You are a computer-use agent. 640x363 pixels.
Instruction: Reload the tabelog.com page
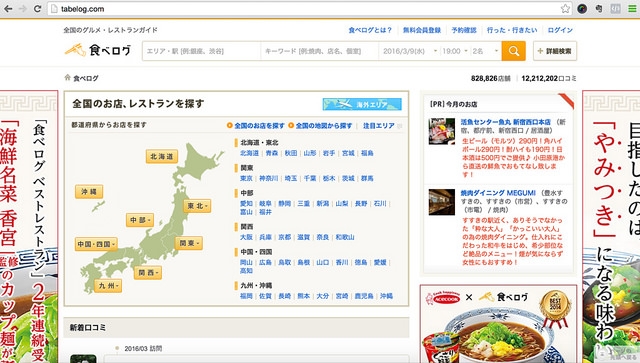coord(38,9)
